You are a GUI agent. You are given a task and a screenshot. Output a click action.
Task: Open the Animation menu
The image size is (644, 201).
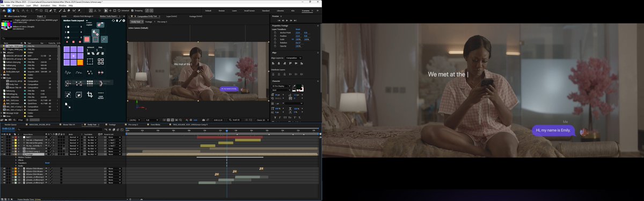[x=45, y=5]
